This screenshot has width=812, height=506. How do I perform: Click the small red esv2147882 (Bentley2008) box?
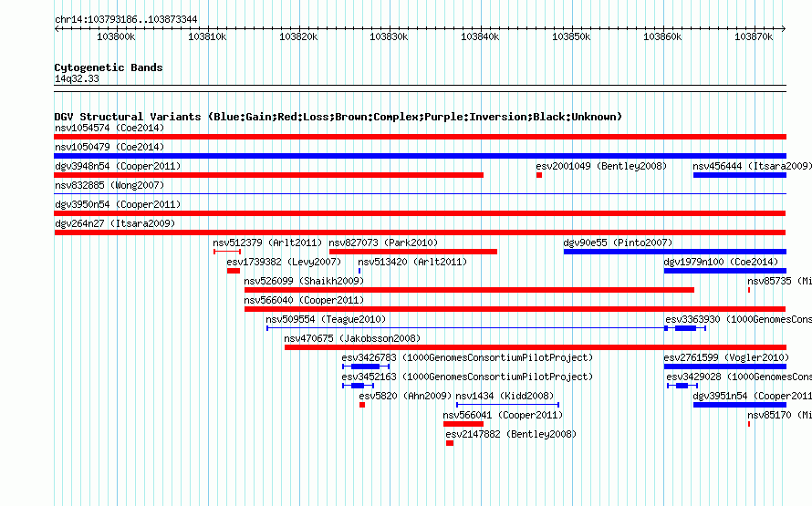coord(450,443)
